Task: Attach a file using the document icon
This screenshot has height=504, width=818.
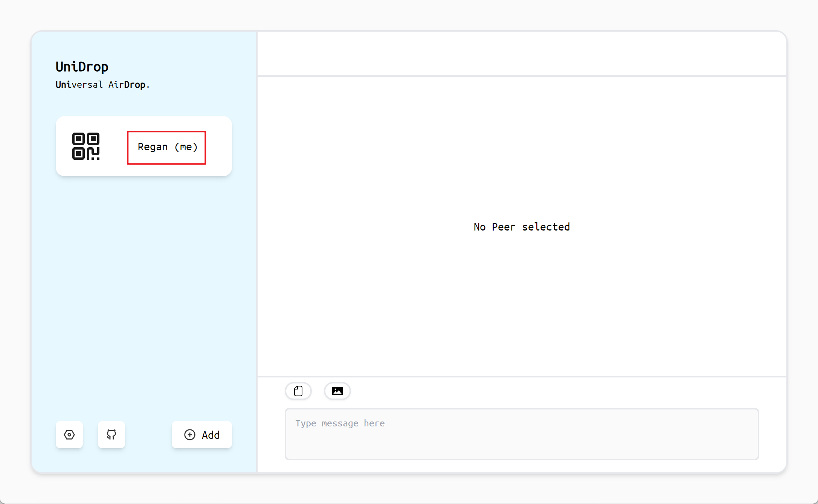Action: click(298, 391)
